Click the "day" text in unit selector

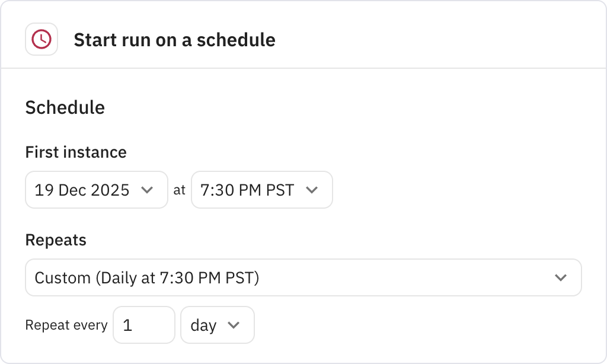click(203, 325)
